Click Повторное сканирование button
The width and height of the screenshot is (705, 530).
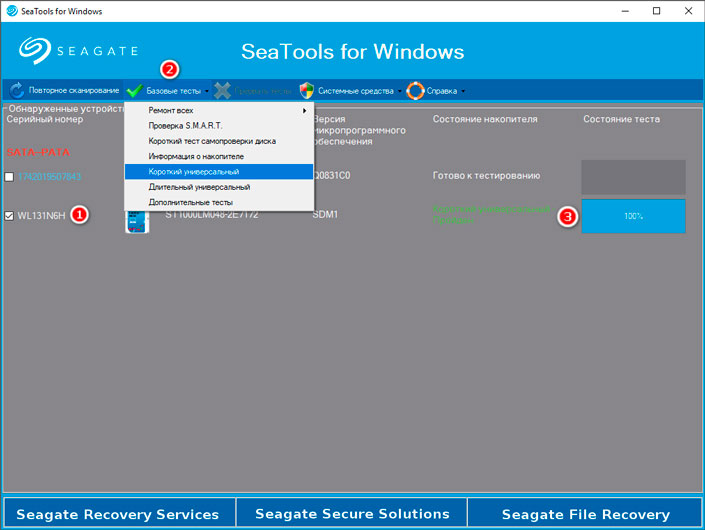click(64, 90)
